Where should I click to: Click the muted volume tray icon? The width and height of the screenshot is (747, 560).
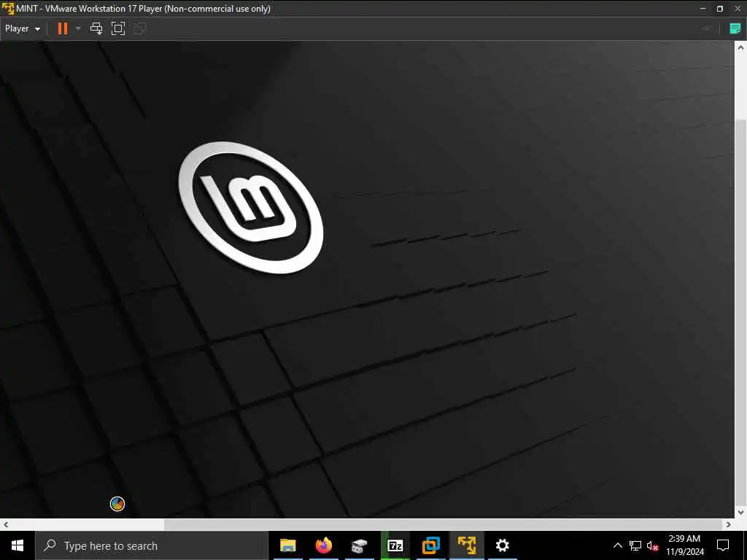pos(653,545)
